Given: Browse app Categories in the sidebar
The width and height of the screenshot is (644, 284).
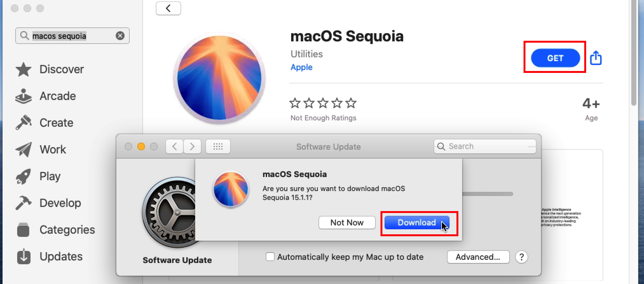Looking at the screenshot, I should coord(67,230).
